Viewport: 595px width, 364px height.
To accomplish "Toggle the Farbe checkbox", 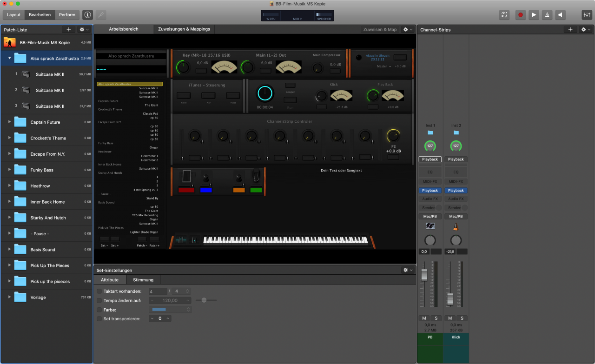I will [x=99, y=310].
